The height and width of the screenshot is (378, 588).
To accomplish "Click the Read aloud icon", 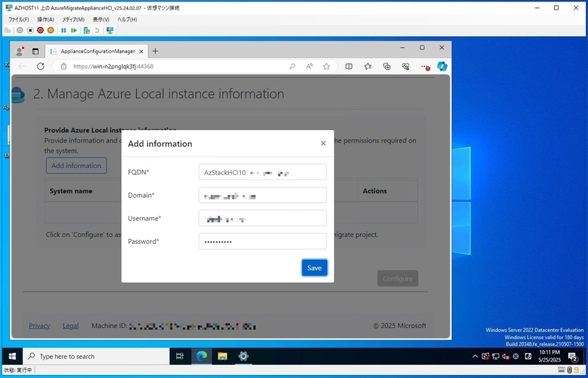I will pyautogui.click(x=309, y=66).
